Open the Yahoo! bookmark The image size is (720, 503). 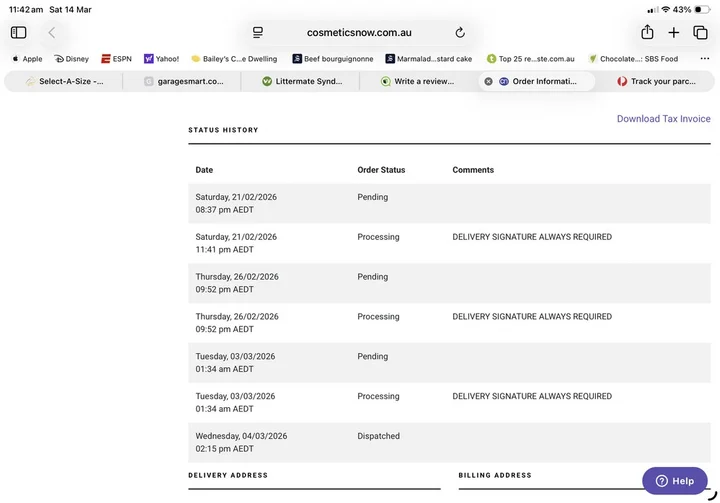click(162, 59)
